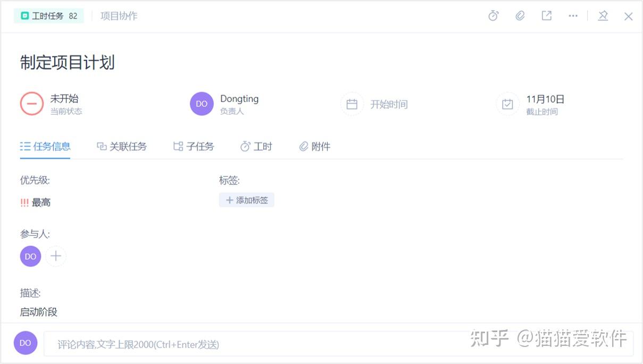The image size is (643, 364).
Task: Click the due date calendar check icon
Action: [x=508, y=104]
